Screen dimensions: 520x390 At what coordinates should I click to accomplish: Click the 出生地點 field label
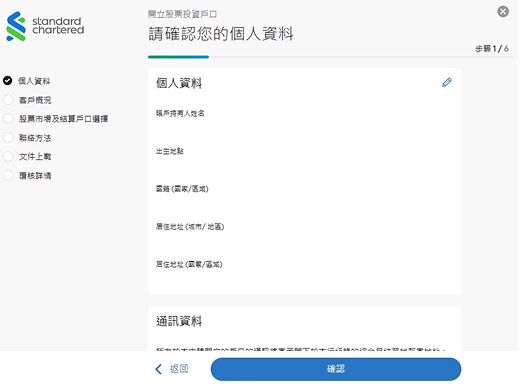tap(170, 151)
